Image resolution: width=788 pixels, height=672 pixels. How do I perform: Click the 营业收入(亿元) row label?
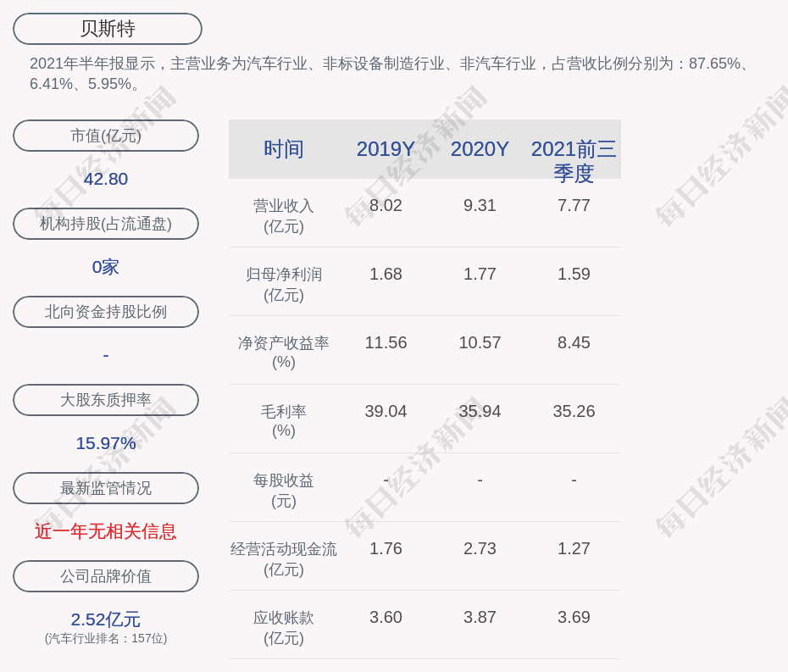[x=284, y=215]
